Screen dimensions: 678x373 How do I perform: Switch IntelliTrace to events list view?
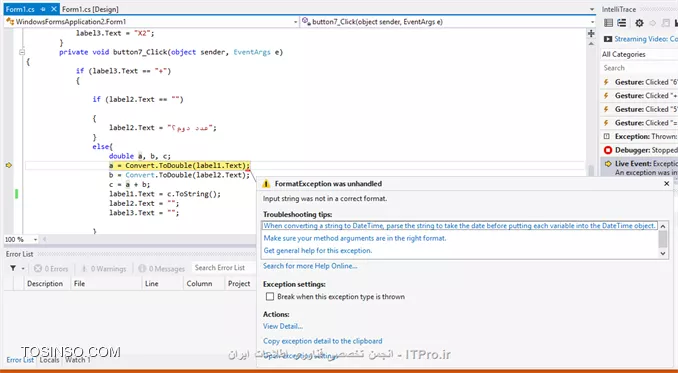[608, 23]
